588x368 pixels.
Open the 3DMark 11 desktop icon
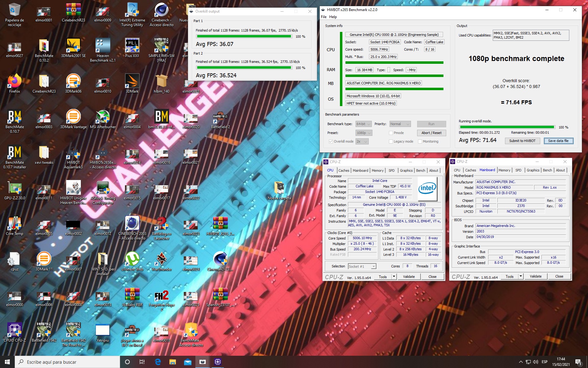[44, 262]
